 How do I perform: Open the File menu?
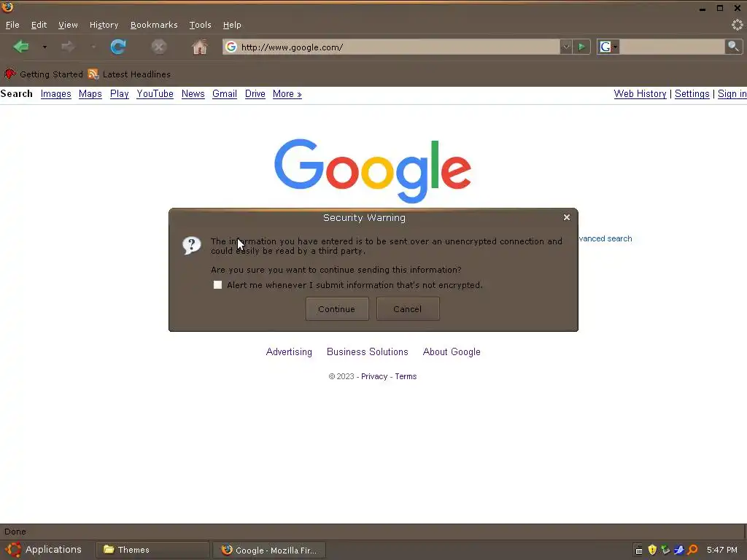click(x=12, y=25)
